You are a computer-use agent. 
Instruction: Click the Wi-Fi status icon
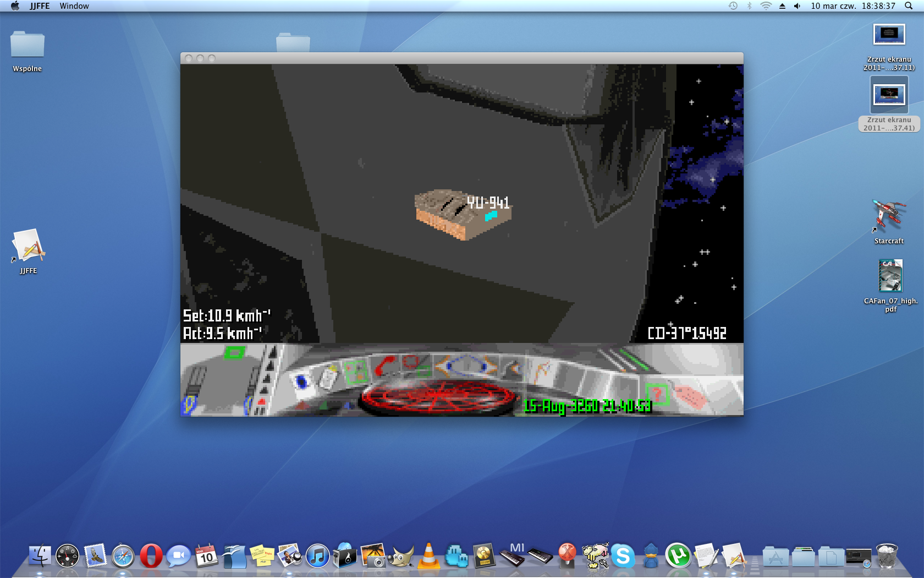[x=766, y=6]
